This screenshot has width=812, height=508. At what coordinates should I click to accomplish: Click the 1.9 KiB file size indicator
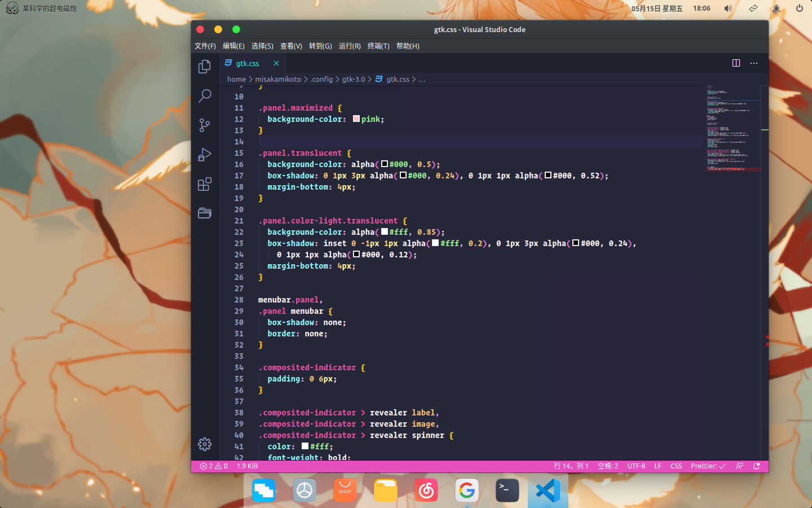(x=247, y=466)
